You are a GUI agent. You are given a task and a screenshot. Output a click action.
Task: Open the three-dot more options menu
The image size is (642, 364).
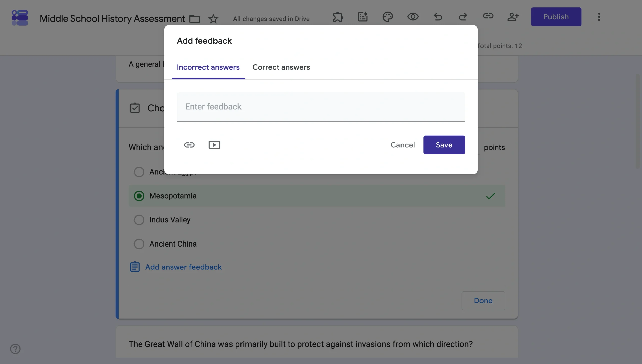[x=599, y=17]
